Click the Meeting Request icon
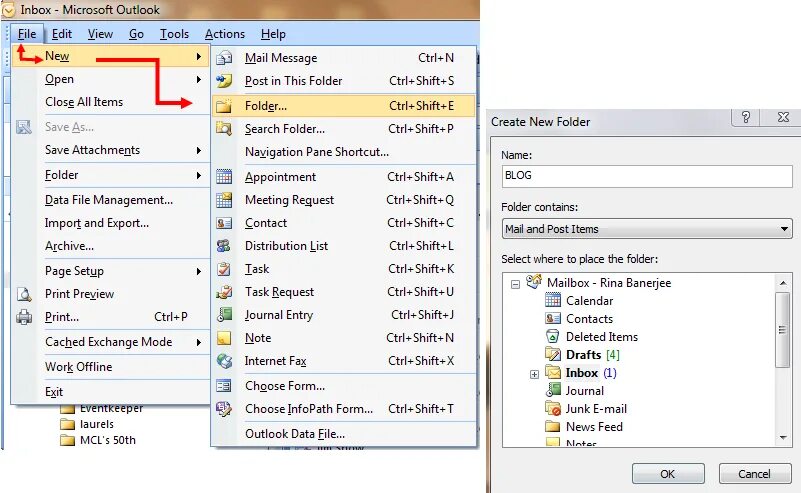The image size is (801, 493). [x=224, y=200]
